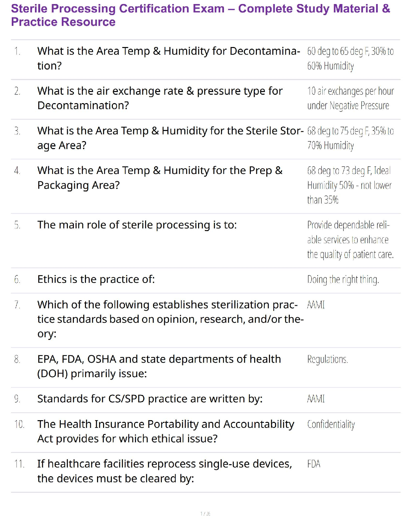411x532 pixels.
Task: Select the air exchange rate question
Action: tap(160, 98)
